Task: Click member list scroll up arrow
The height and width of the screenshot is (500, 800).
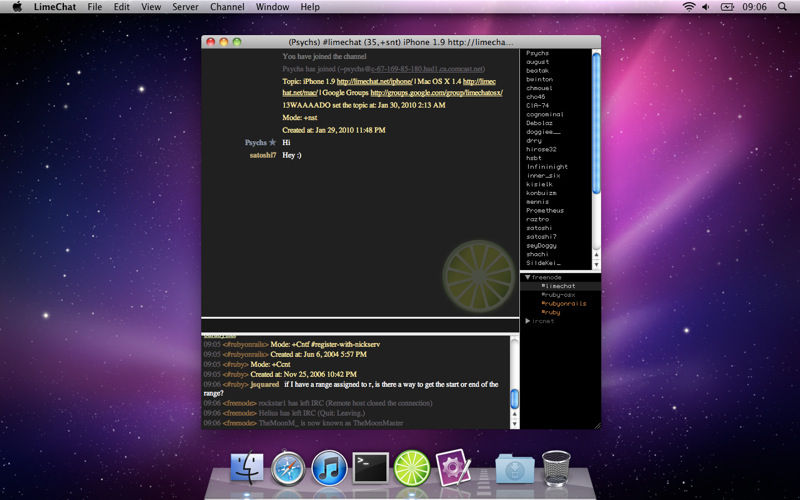Action: [596, 255]
